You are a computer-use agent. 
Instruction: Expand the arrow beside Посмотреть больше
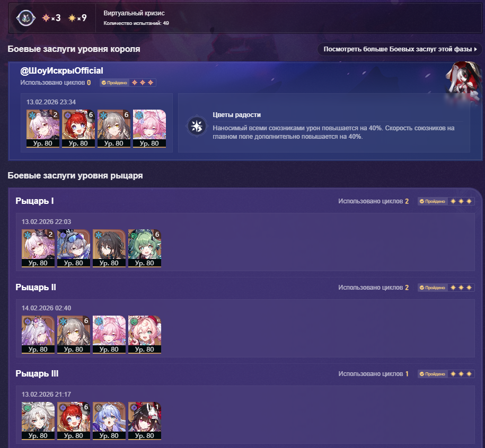click(475, 49)
